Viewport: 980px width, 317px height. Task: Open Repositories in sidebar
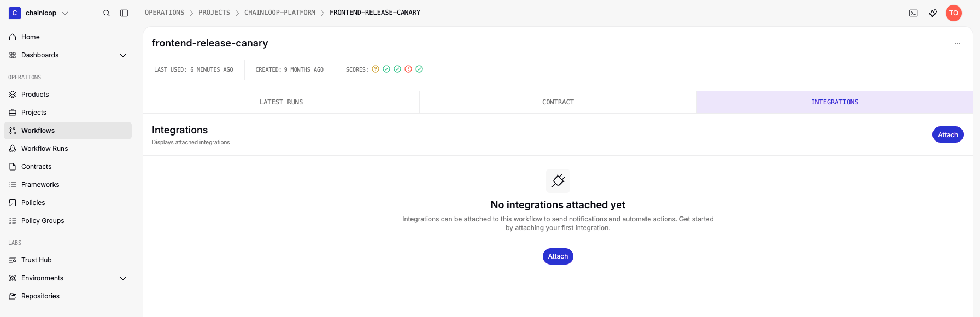pos(68,296)
